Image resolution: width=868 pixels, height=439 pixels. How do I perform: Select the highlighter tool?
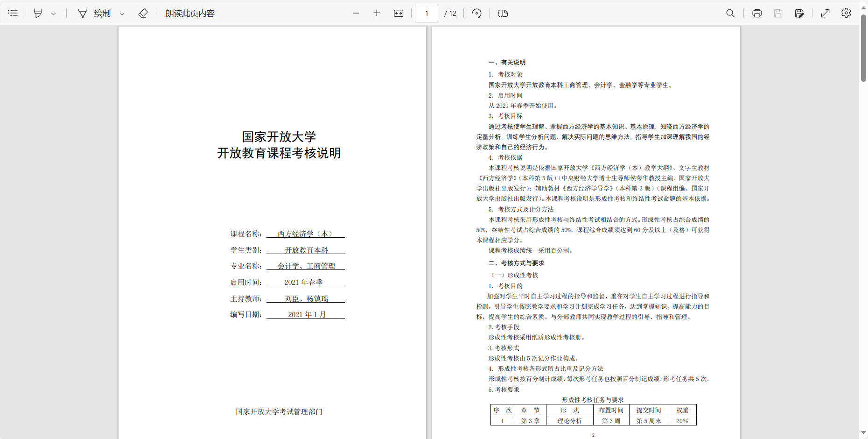[38, 13]
